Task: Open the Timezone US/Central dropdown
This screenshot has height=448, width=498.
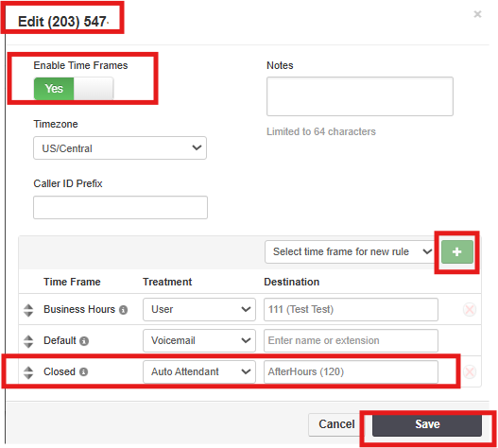Action: 120,148
